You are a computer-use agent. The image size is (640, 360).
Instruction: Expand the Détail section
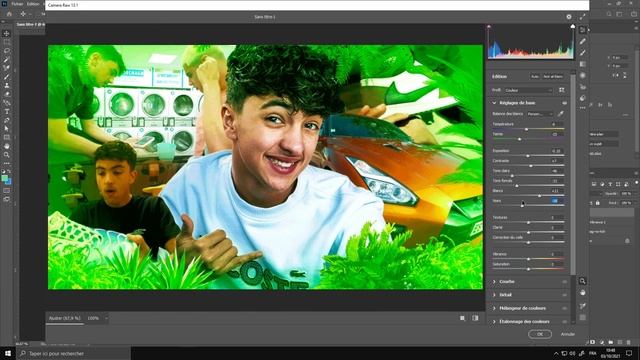[x=494, y=295]
